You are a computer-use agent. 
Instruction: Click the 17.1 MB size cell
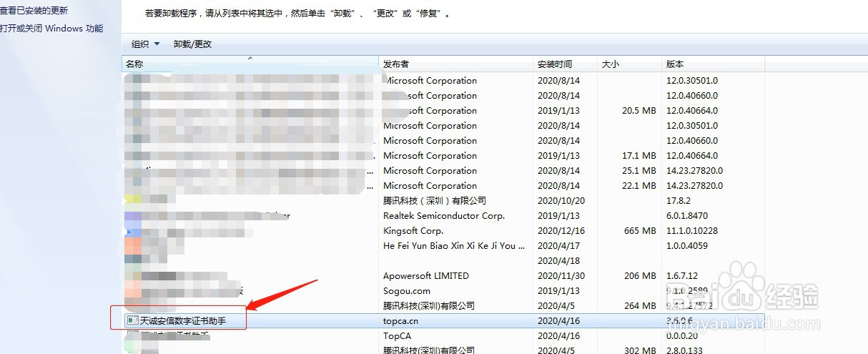pyautogui.click(x=639, y=156)
